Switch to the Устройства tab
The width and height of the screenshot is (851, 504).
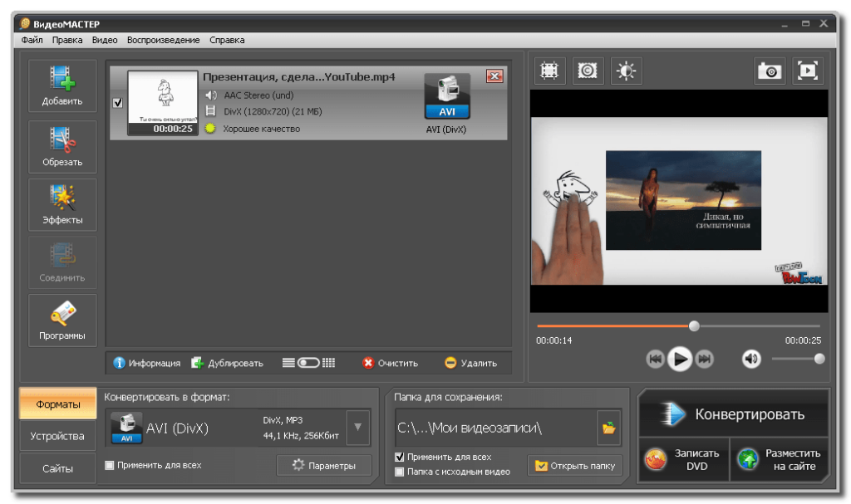pyautogui.click(x=58, y=436)
